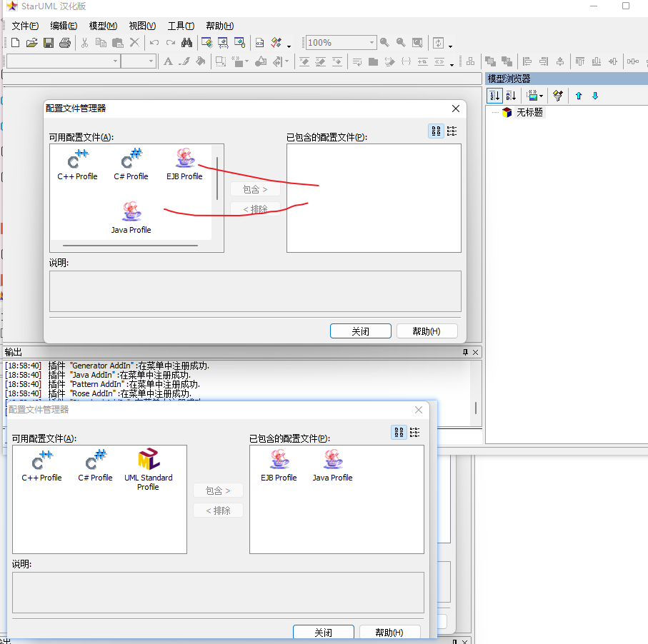Click the output panel vertical scrollbar
The image size is (648, 644).
[476, 408]
